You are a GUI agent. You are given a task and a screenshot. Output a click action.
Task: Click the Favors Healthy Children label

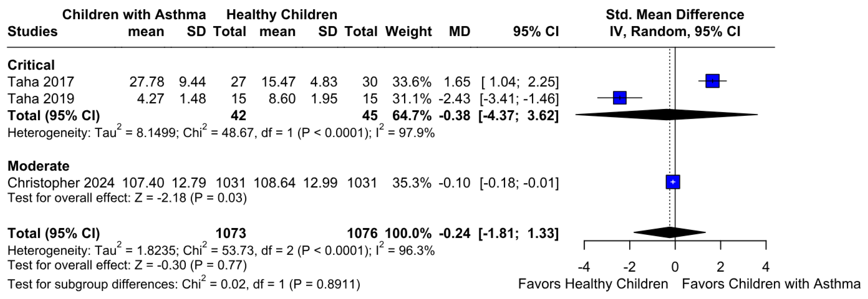(x=593, y=284)
